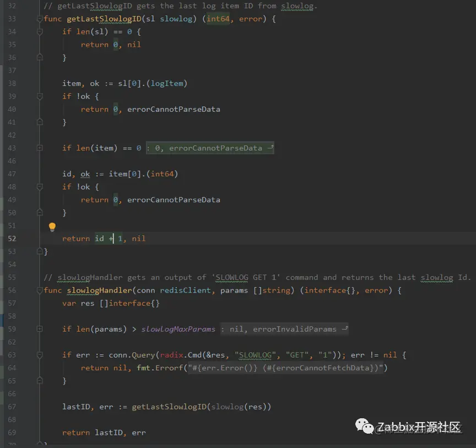Expand folded text ': nil, errorInvalidParams'
The image size is (476, 448).
coord(284,329)
